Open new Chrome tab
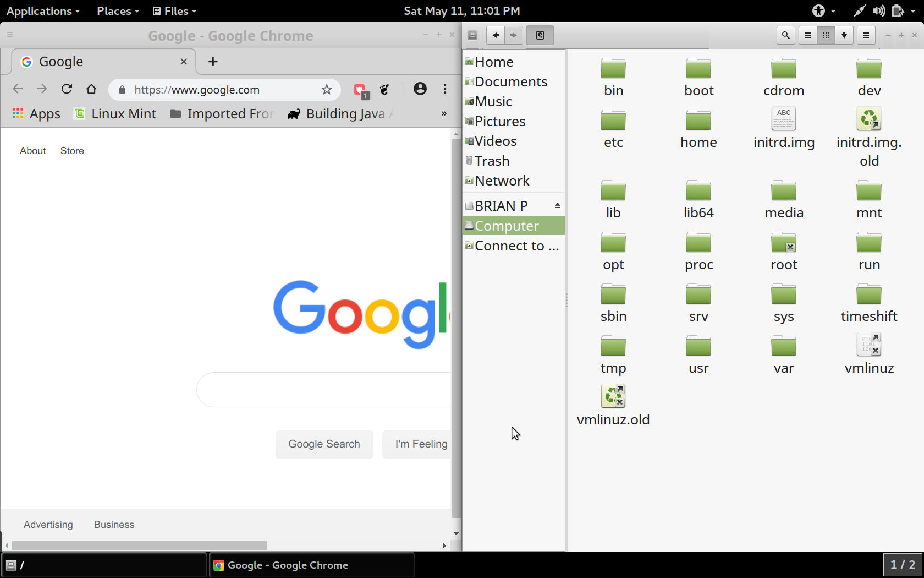The width and height of the screenshot is (924, 578). pyautogui.click(x=213, y=62)
